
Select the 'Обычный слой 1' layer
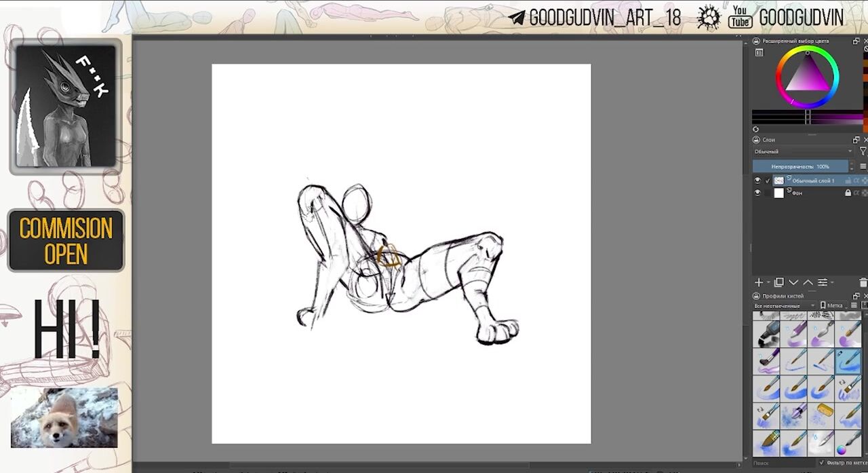(x=813, y=181)
